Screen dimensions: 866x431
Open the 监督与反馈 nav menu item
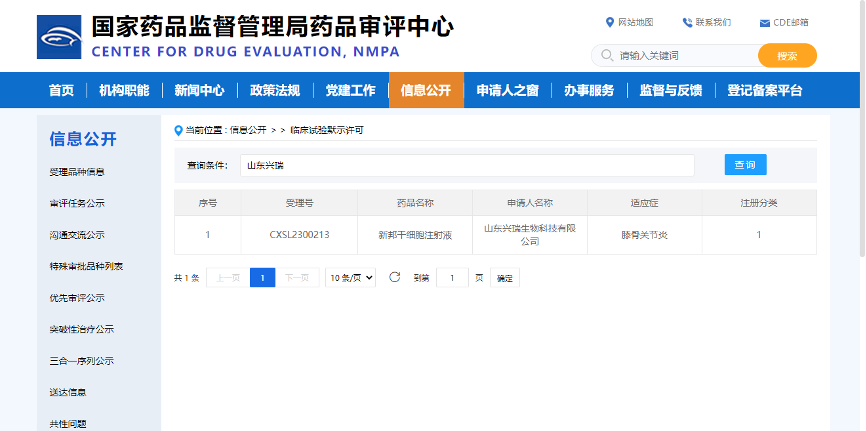pyautogui.click(x=671, y=90)
